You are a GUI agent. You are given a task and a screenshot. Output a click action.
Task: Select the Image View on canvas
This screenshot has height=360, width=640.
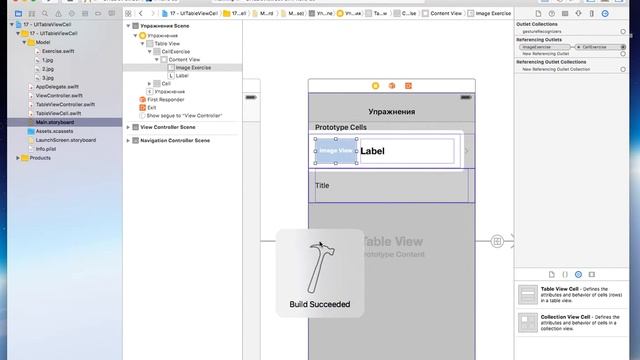pyautogui.click(x=336, y=151)
